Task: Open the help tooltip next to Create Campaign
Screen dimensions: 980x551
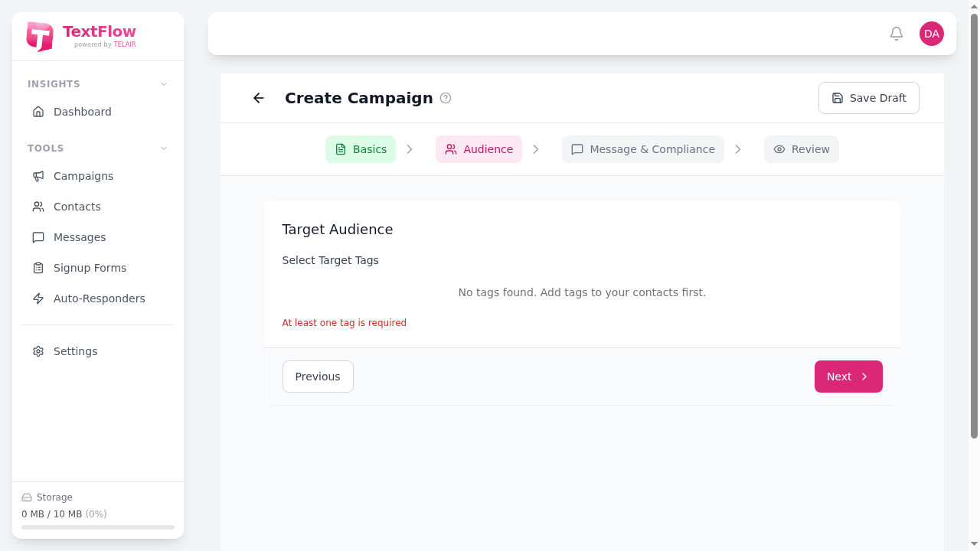Action: [446, 98]
